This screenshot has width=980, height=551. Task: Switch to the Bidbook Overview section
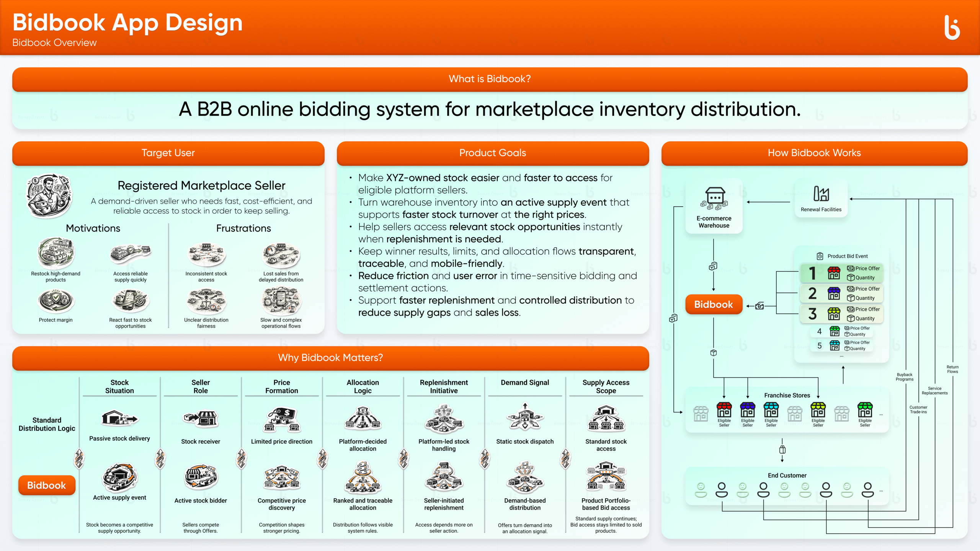pos(55,43)
